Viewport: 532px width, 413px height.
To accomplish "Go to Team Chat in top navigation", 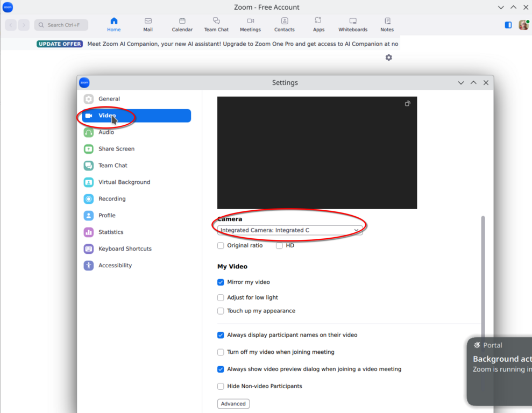I will [216, 25].
